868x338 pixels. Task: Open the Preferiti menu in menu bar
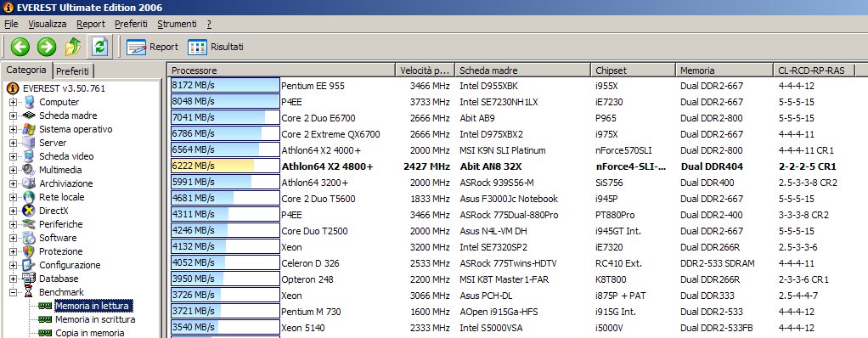[x=131, y=24]
